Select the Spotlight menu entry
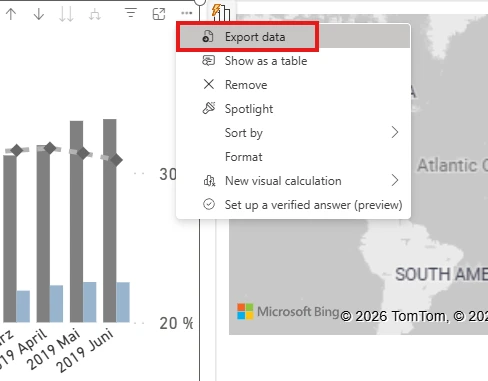 (293, 109)
